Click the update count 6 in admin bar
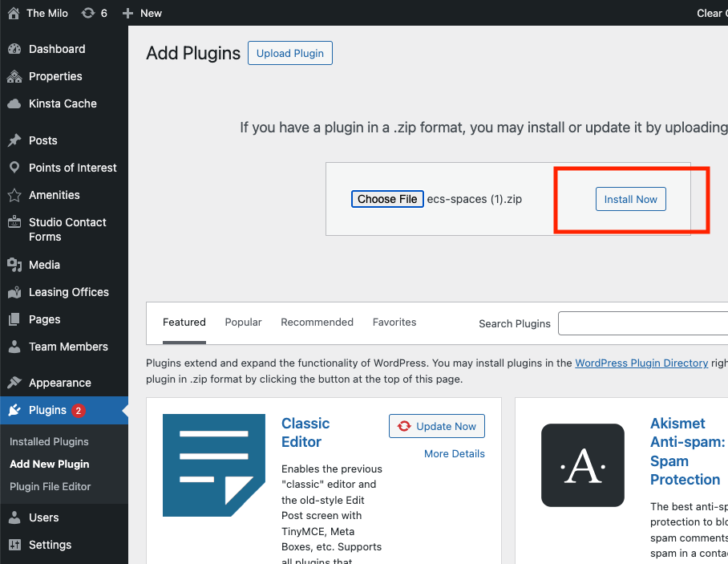This screenshot has height=564, width=728. click(x=104, y=14)
